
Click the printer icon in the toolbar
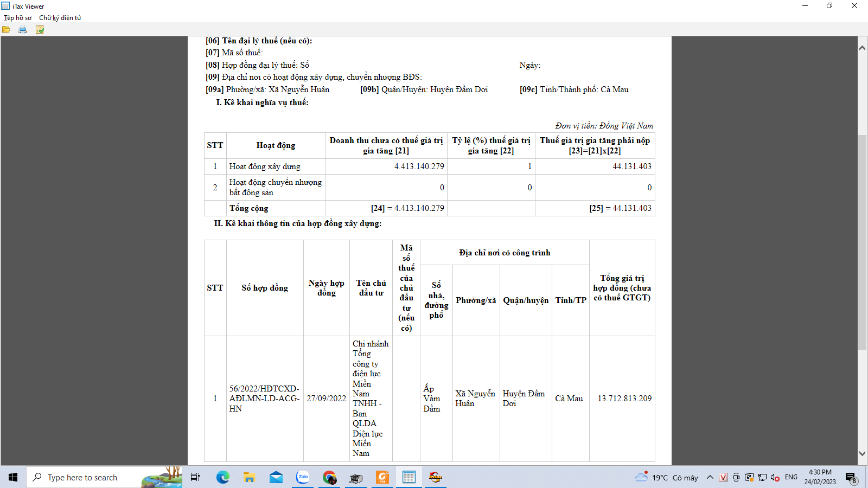(23, 29)
